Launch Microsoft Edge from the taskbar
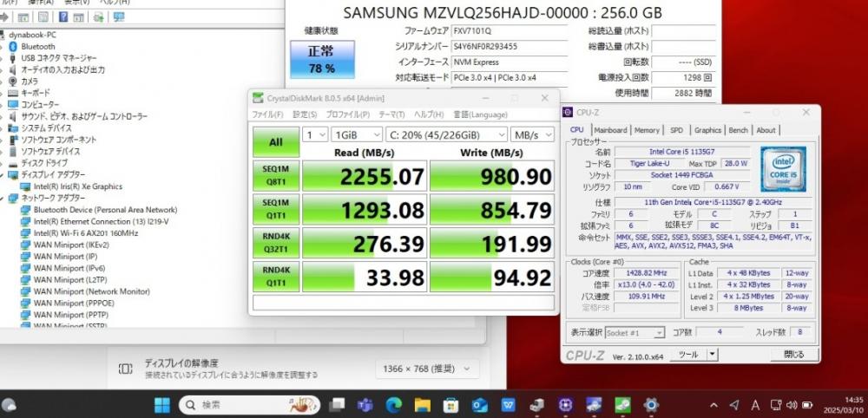Viewport: 868px width, 418px height. point(393,405)
